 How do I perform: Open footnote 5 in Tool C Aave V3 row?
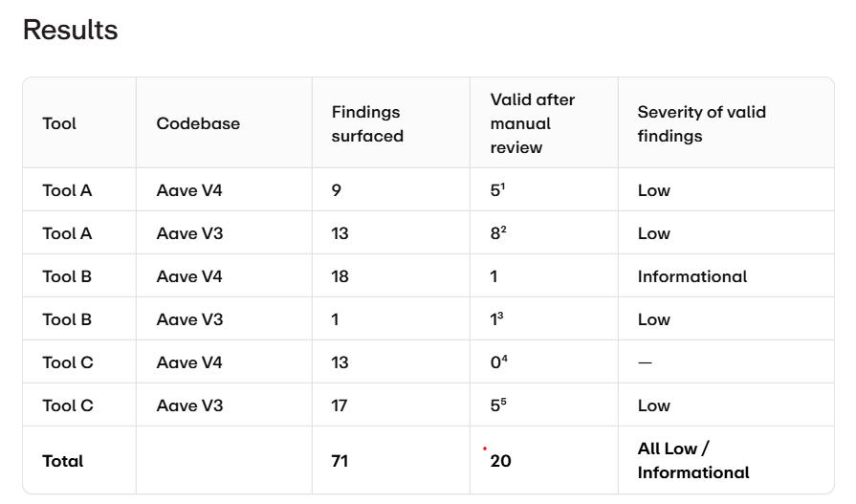click(x=503, y=402)
